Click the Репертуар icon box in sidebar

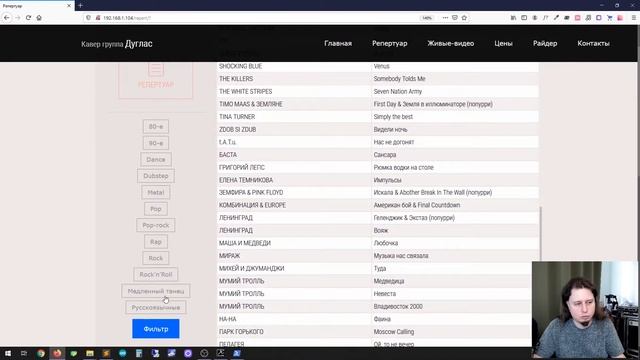156,80
